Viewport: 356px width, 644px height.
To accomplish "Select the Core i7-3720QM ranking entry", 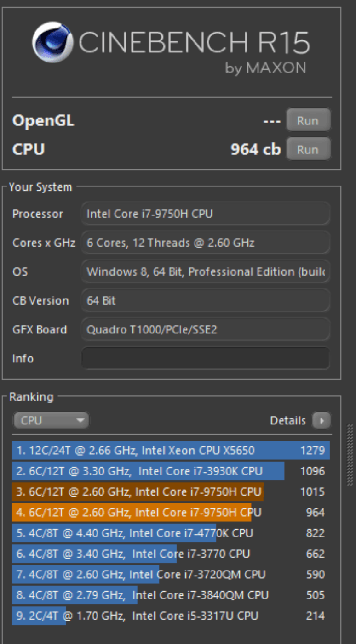I will pos(170,574).
